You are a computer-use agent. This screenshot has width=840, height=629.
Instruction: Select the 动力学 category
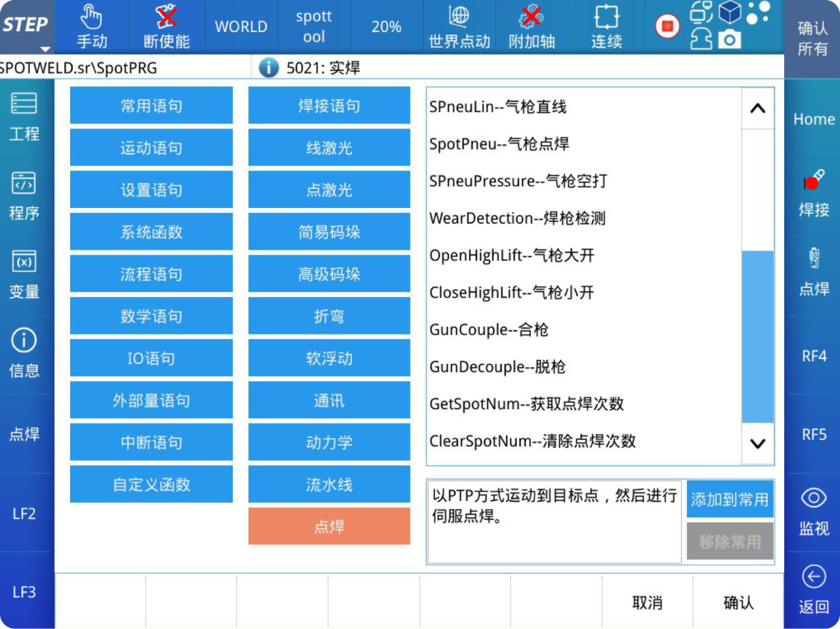click(329, 442)
